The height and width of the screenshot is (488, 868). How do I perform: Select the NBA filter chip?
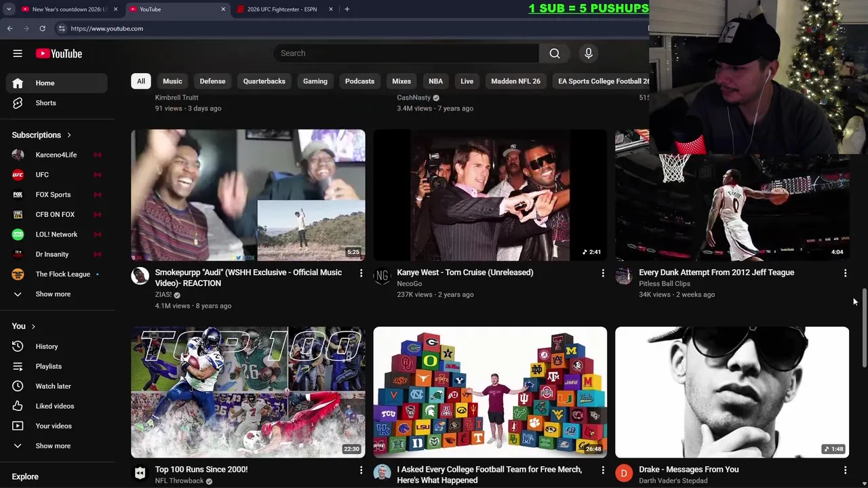[x=436, y=81]
